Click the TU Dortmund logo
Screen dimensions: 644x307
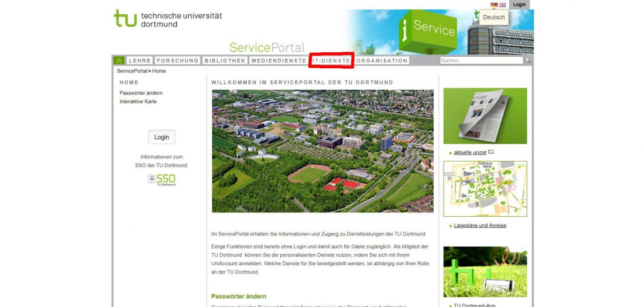coord(168,19)
